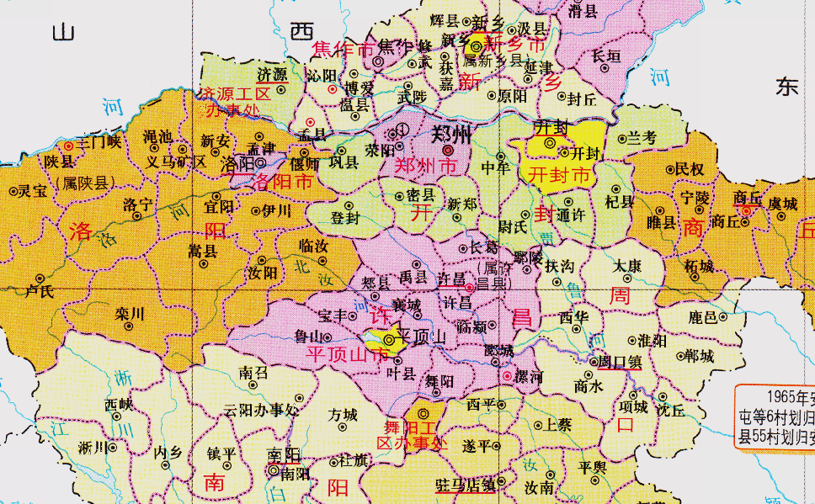Select the Xinxiang (新乡) city marker
Screen dimensions: 815x504
coord(477,46)
